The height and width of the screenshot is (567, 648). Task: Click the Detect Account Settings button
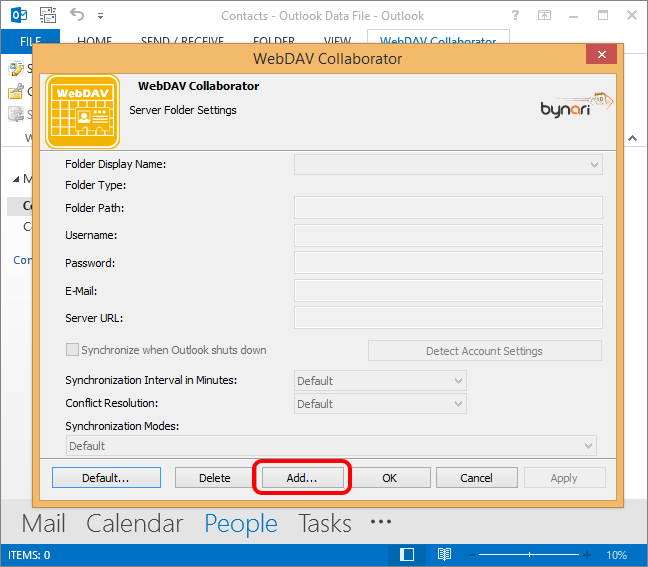[x=485, y=351]
